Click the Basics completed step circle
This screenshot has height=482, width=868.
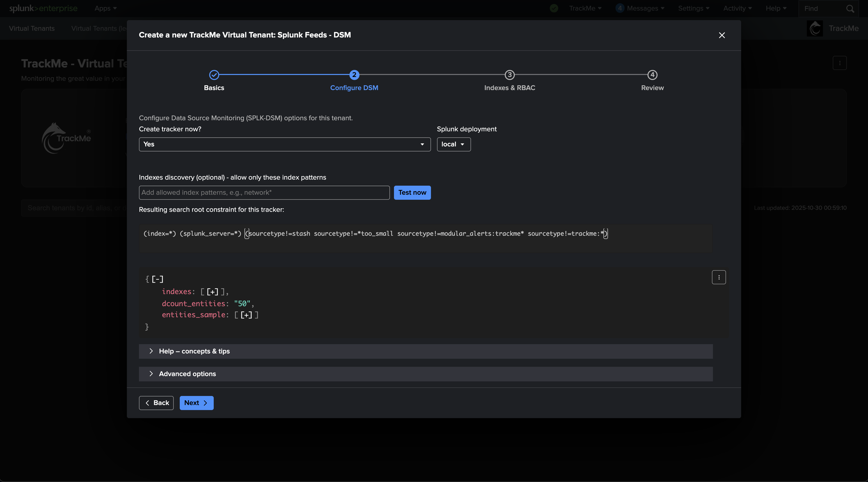click(x=214, y=75)
